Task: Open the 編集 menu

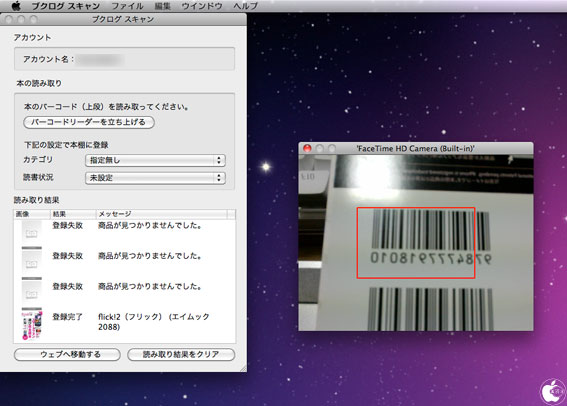Action: (162, 6)
